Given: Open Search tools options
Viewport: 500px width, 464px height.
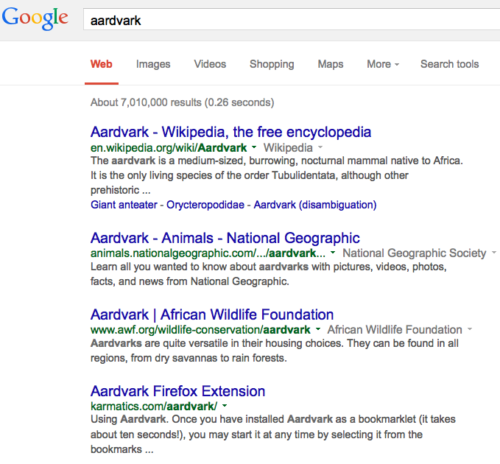Looking at the screenshot, I should coord(449,64).
